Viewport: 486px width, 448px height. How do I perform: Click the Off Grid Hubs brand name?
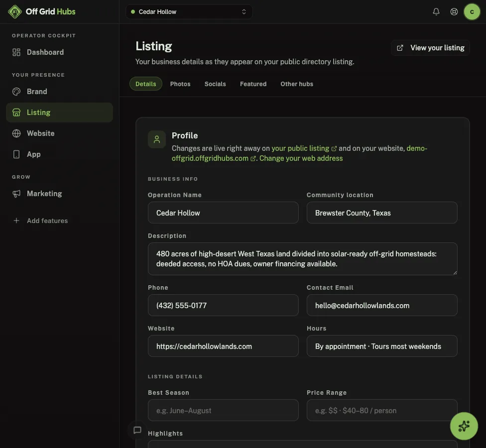pyautogui.click(x=50, y=11)
